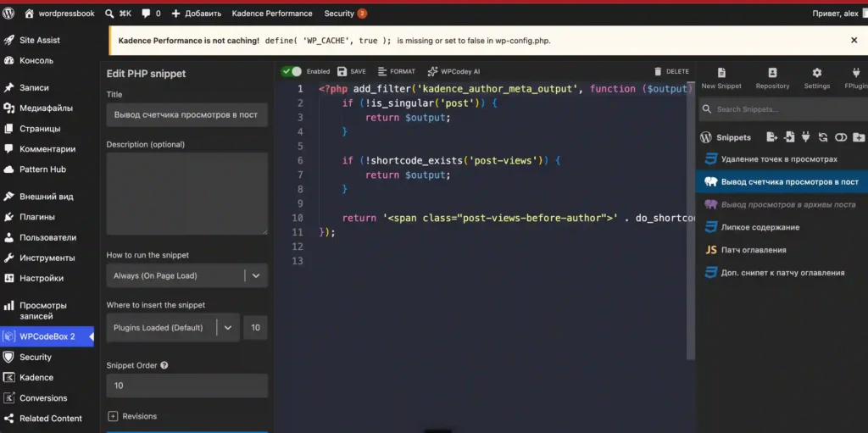Click the new folder icon
This screenshot has height=433, width=868.
coord(858,137)
